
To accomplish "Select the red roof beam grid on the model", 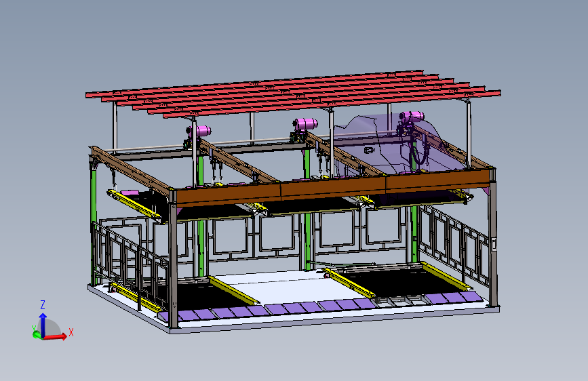I will pos(292,94).
